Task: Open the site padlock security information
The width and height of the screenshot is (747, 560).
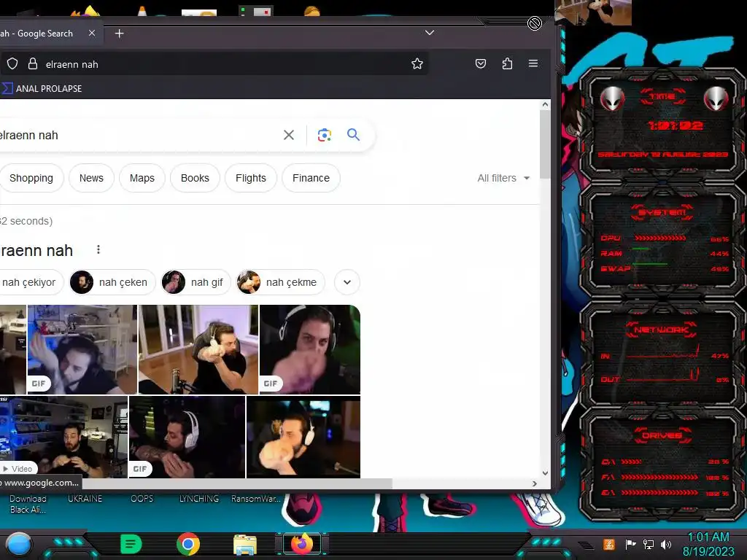Action: pyautogui.click(x=32, y=64)
